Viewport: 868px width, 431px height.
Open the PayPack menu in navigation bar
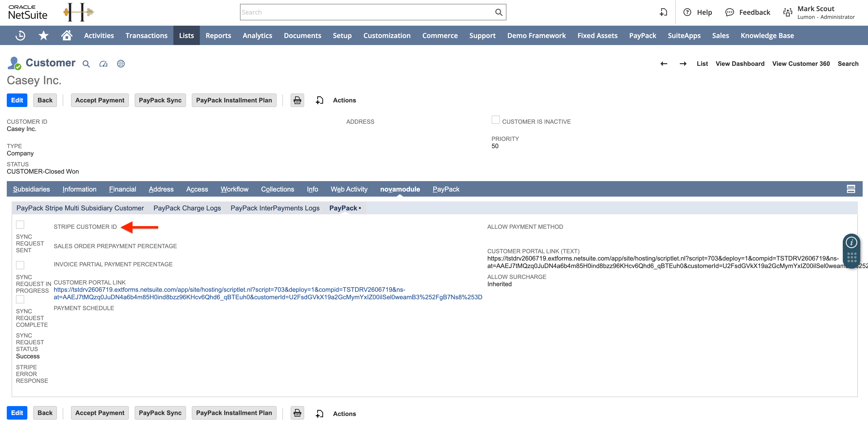point(642,35)
